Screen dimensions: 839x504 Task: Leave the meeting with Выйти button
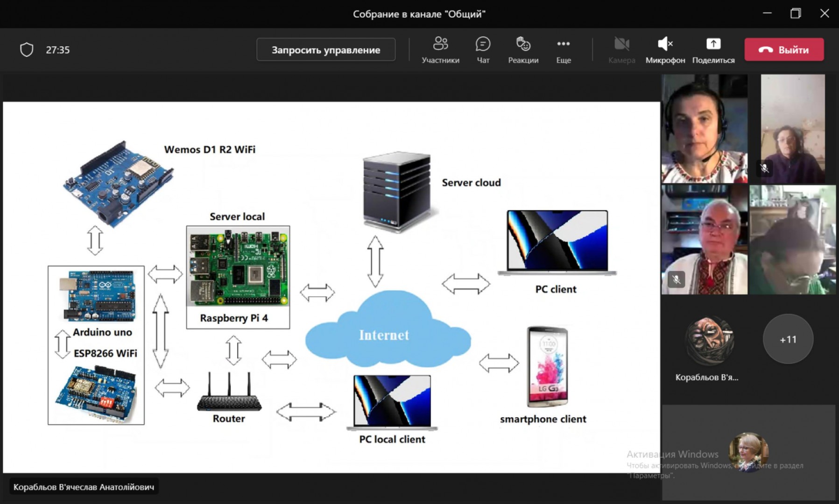(x=784, y=49)
